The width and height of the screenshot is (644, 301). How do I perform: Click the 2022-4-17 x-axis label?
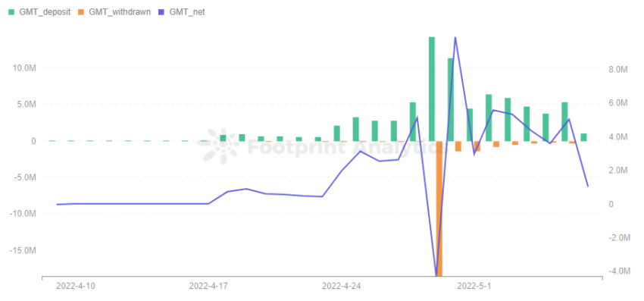208,286
